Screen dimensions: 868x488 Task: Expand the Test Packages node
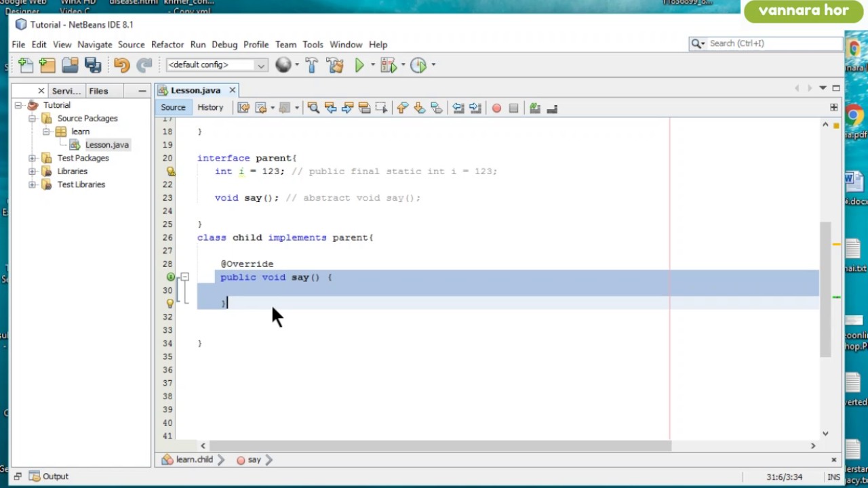pos(32,158)
